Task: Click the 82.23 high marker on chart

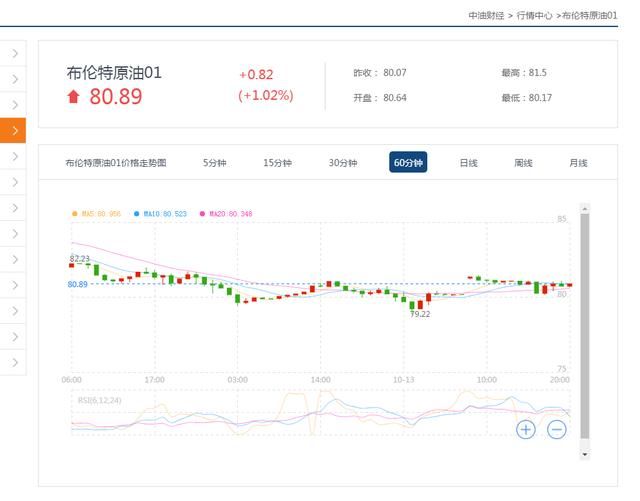Action: point(80,258)
